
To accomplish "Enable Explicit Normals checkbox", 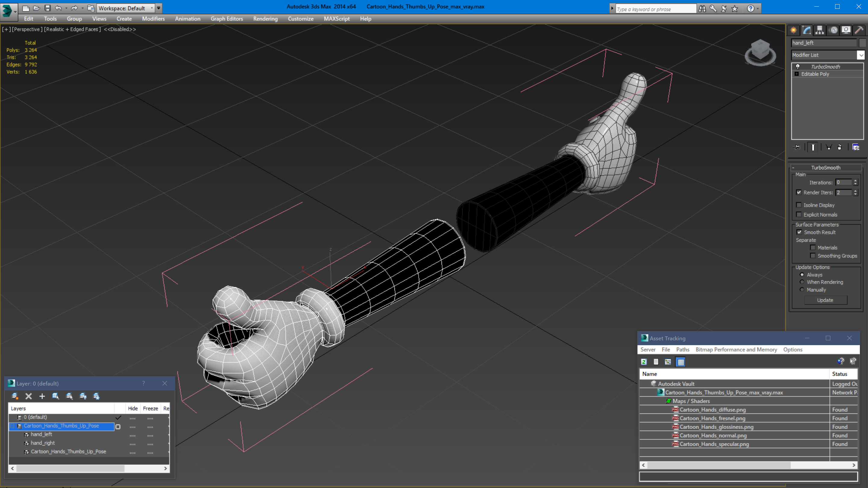I will [799, 214].
